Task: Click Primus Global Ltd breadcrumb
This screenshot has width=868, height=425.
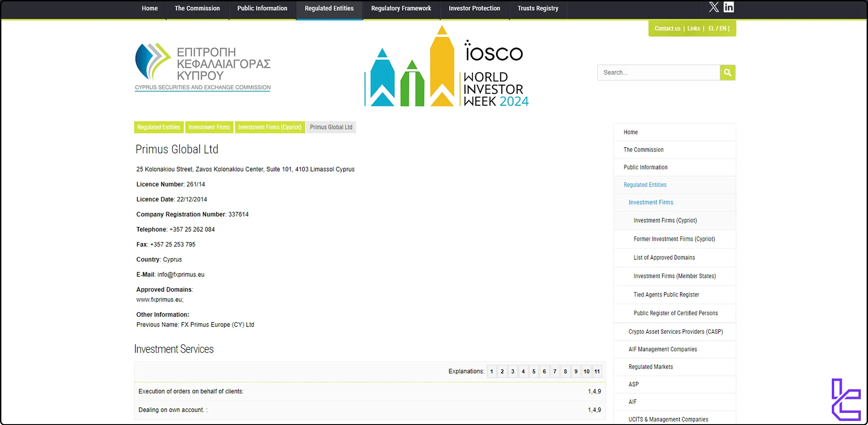Action: pos(331,127)
